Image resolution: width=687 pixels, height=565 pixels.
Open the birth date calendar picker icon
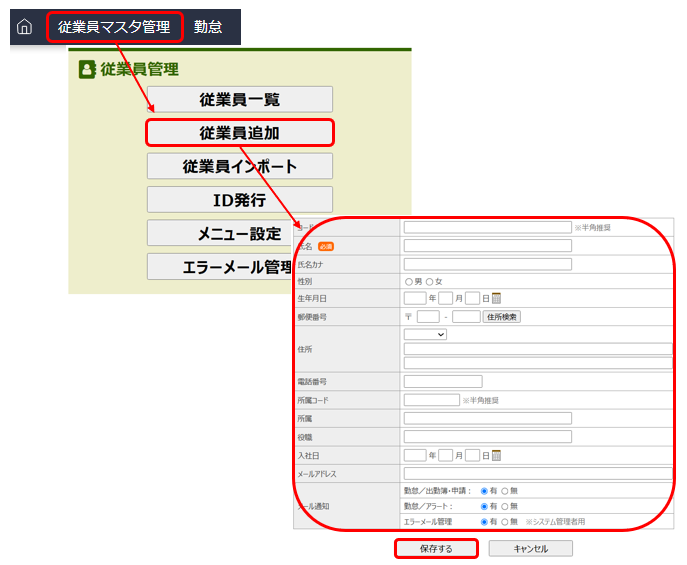496,298
